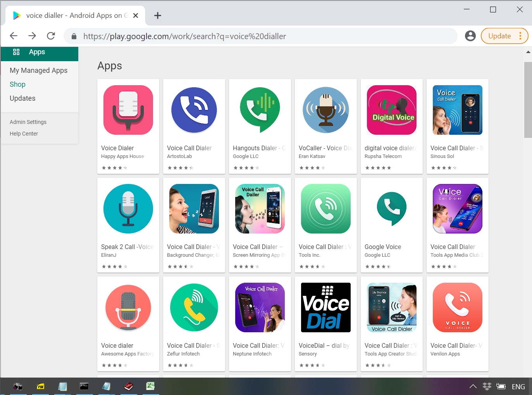Go to Updates in the sidebar
Screen dimensions: 532x395
coord(22,98)
